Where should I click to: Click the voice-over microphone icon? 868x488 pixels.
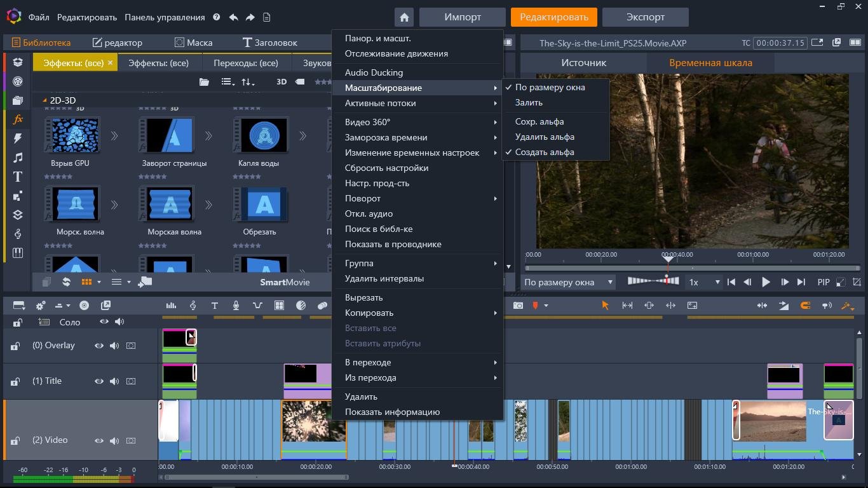point(236,306)
